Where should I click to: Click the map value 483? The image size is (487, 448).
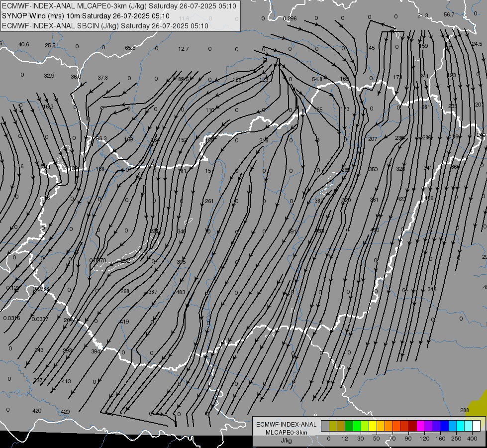[181, 292]
